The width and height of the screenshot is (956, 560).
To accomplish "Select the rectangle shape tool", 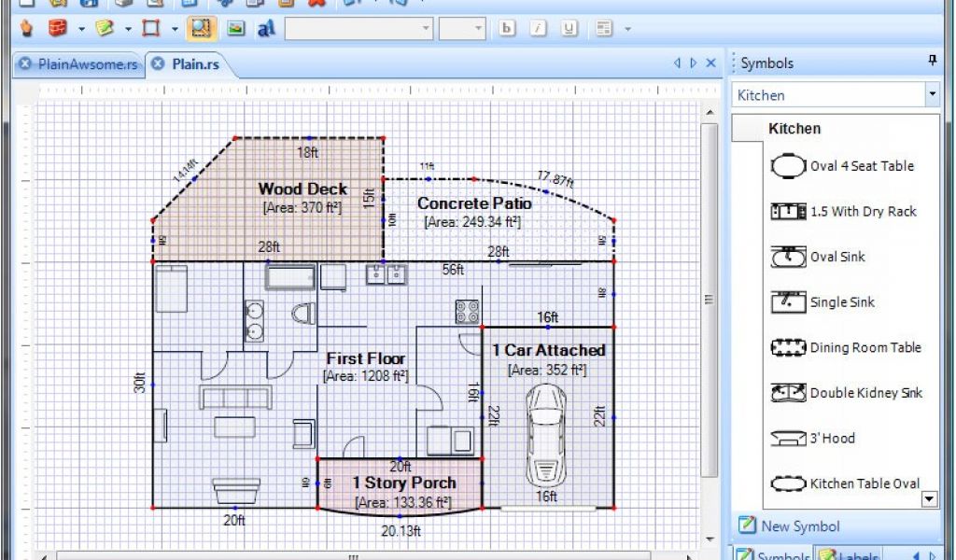I will [x=150, y=28].
